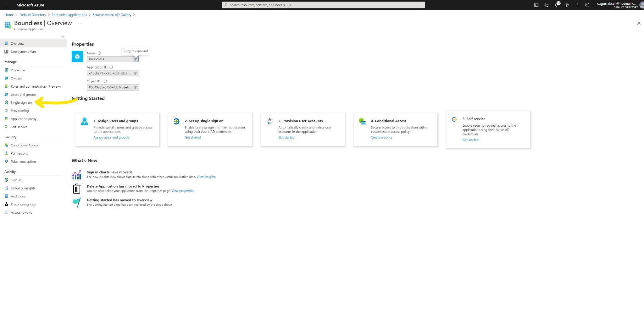
Task: Click Get started under Set up single sign on
Action: pos(193,138)
